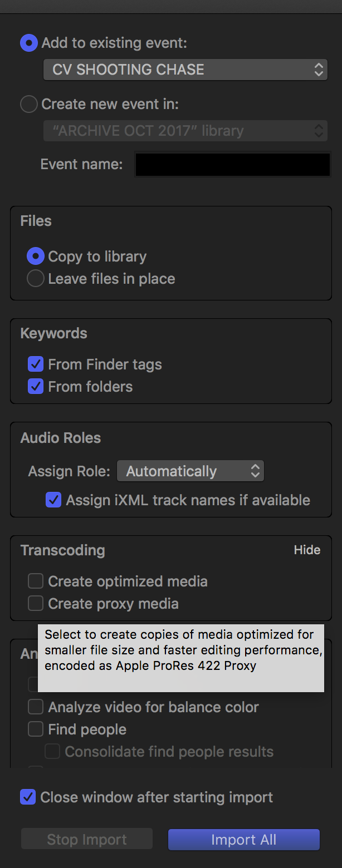Click the Event name text field

pos(233,165)
